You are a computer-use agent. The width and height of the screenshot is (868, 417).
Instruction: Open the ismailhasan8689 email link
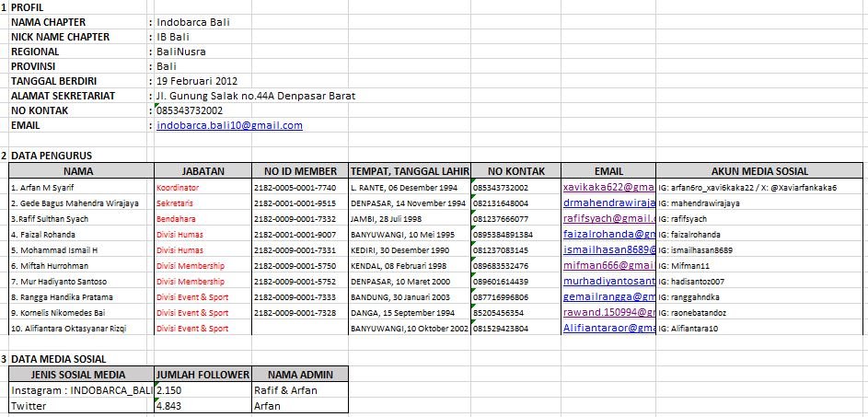tap(609, 249)
